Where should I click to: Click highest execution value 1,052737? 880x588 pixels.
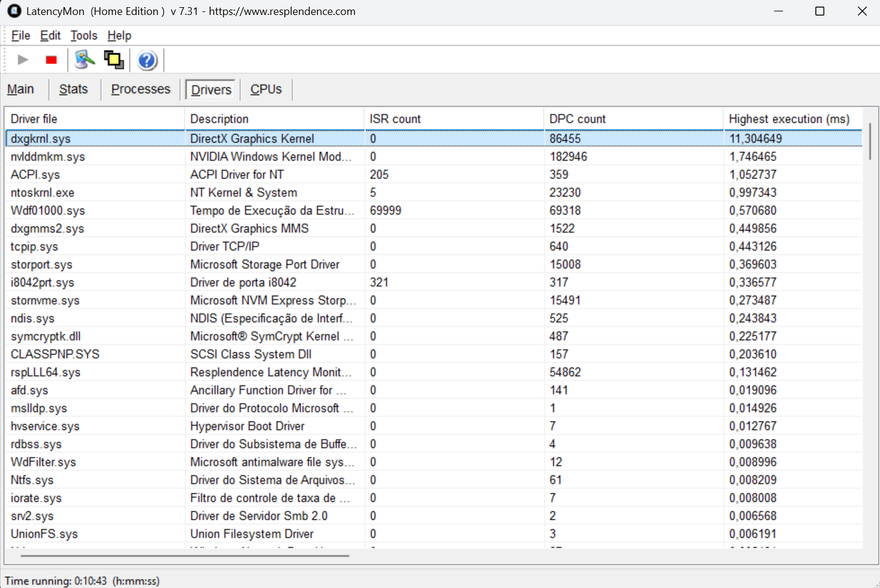752,174
